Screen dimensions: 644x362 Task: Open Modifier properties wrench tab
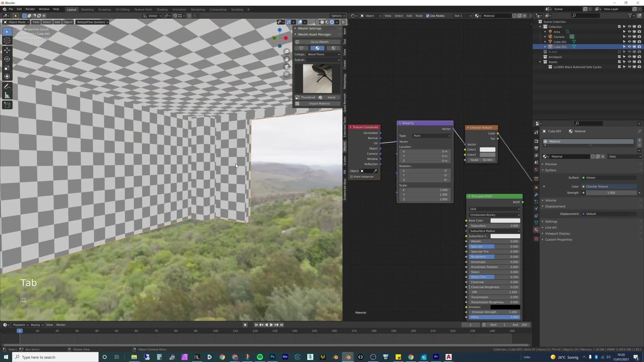tap(536, 195)
